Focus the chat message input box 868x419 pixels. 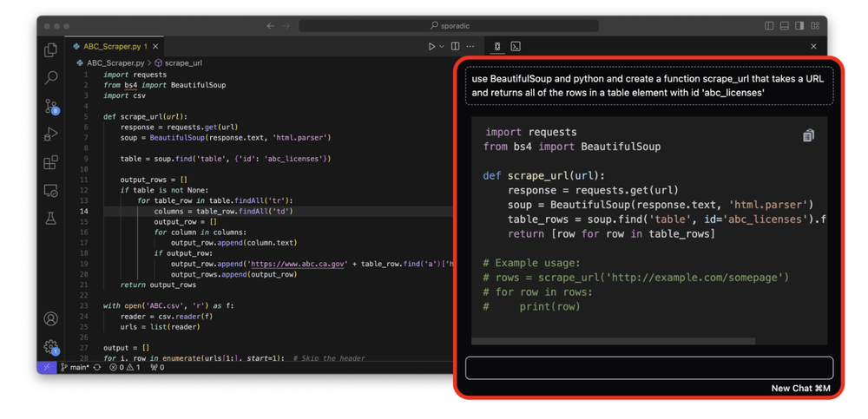(x=648, y=368)
